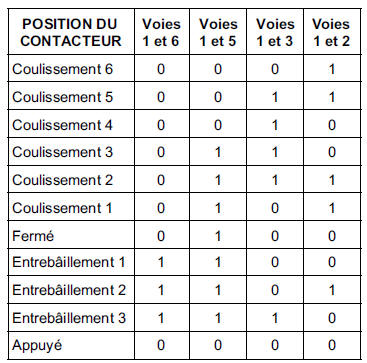Select the Entrebâillement 2 row label
The height and width of the screenshot is (363, 367).
pos(69,290)
